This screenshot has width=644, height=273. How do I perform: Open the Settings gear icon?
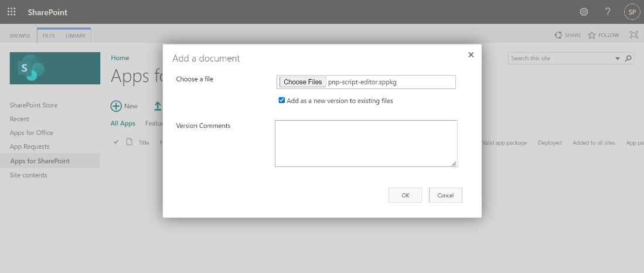(x=584, y=12)
